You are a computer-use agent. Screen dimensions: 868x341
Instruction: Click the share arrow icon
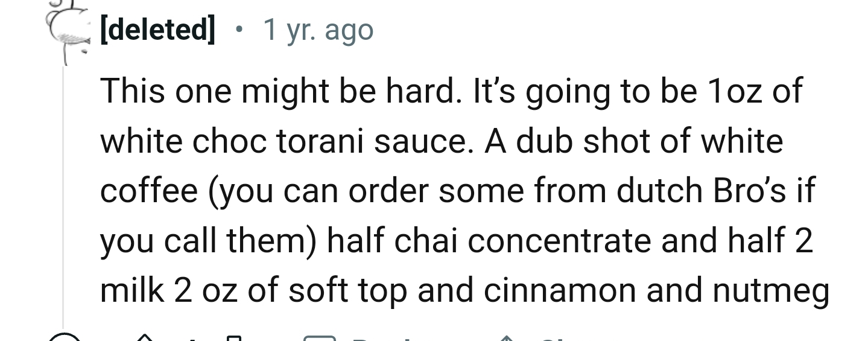[505, 337]
